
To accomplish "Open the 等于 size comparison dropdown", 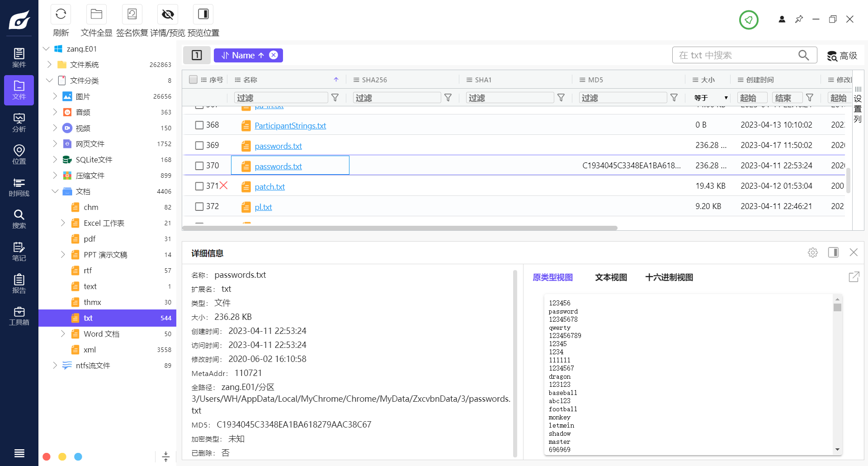I will click(x=711, y=98).
